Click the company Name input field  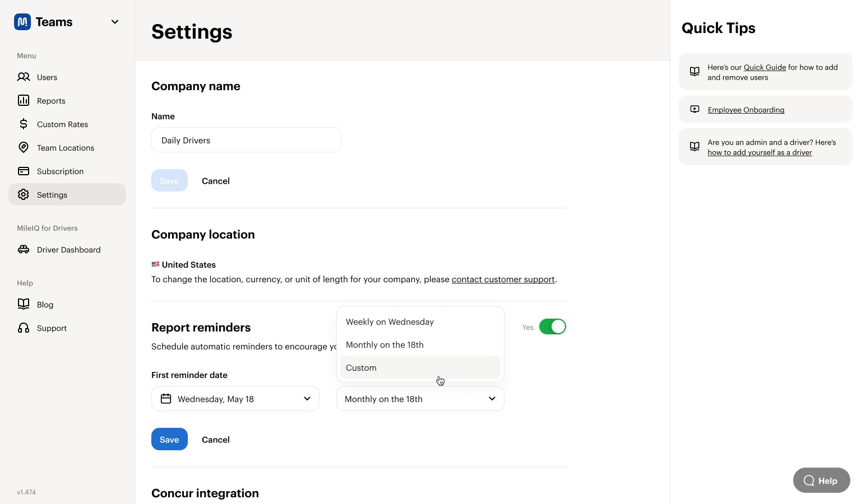[x=247, y=140]
